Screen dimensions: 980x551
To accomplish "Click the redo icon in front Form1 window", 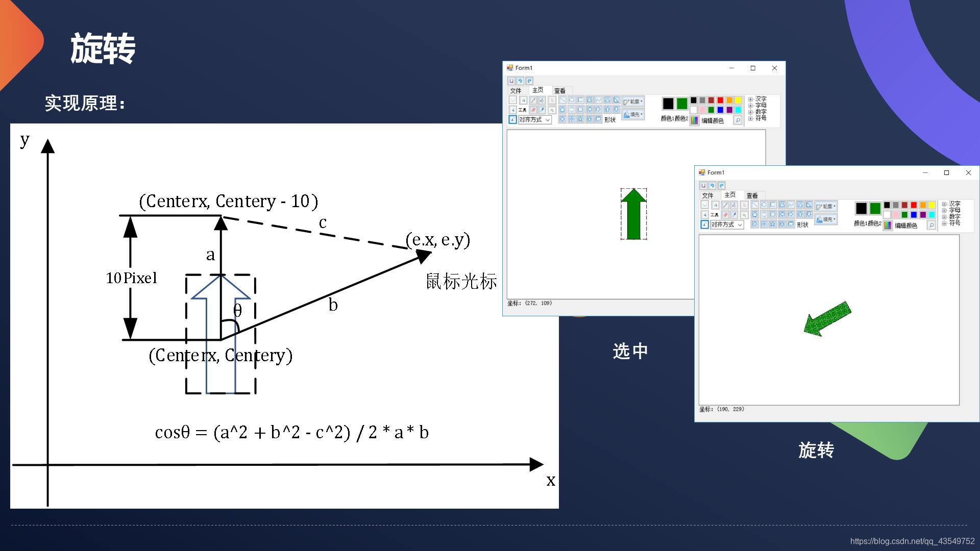I will [722, 185].
